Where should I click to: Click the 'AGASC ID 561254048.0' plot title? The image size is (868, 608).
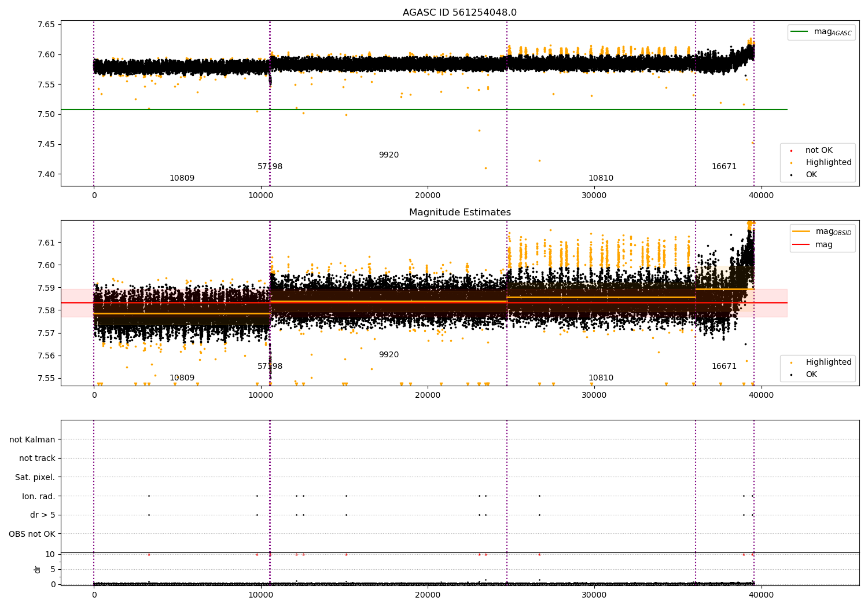point(459,13)
